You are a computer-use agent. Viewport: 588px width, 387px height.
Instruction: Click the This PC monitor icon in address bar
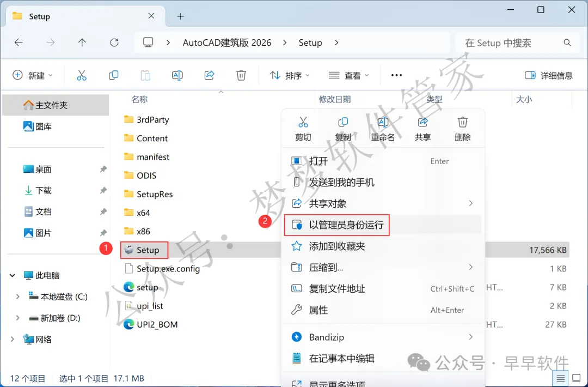[x=148, y=43]
